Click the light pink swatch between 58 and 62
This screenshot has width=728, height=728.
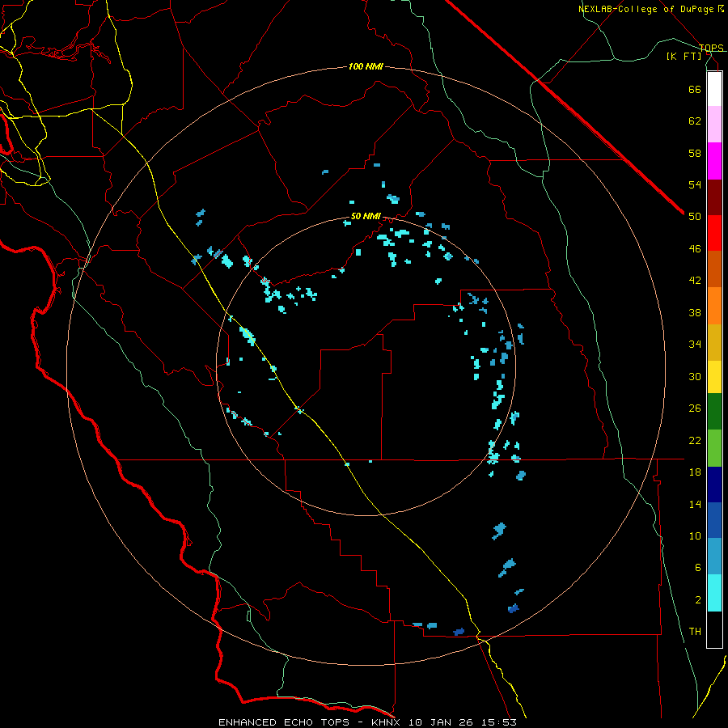pyautogui.click(x=714, y=124)
